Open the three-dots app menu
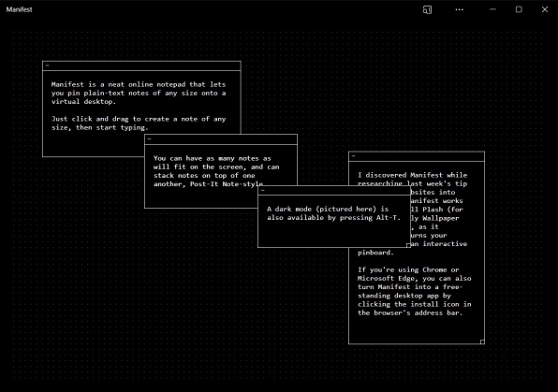 coord(459,9)
